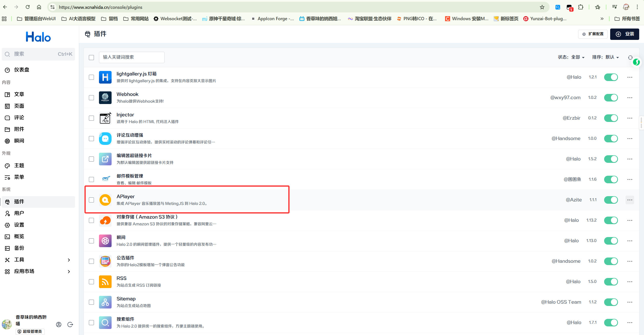Image resolution: width=644 pixels, height=335 pixels.
Task: Click the browser bookmark star icon
Action: tap(542, 7)
